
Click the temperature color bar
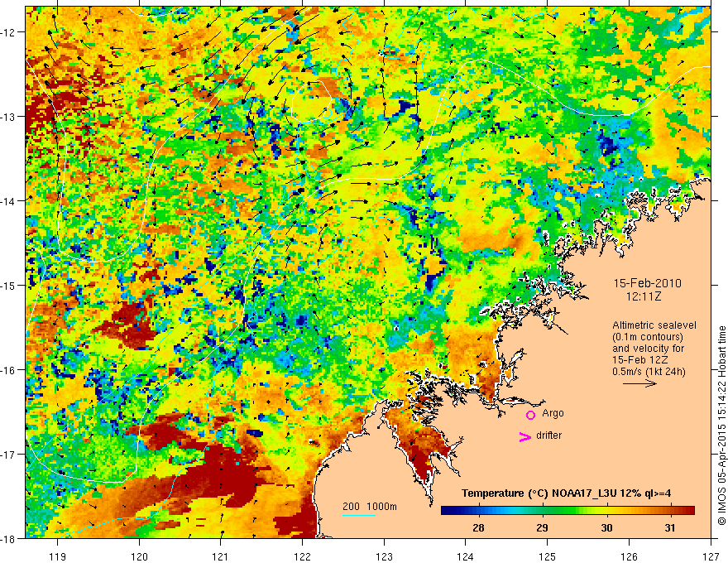click(568, 511)
